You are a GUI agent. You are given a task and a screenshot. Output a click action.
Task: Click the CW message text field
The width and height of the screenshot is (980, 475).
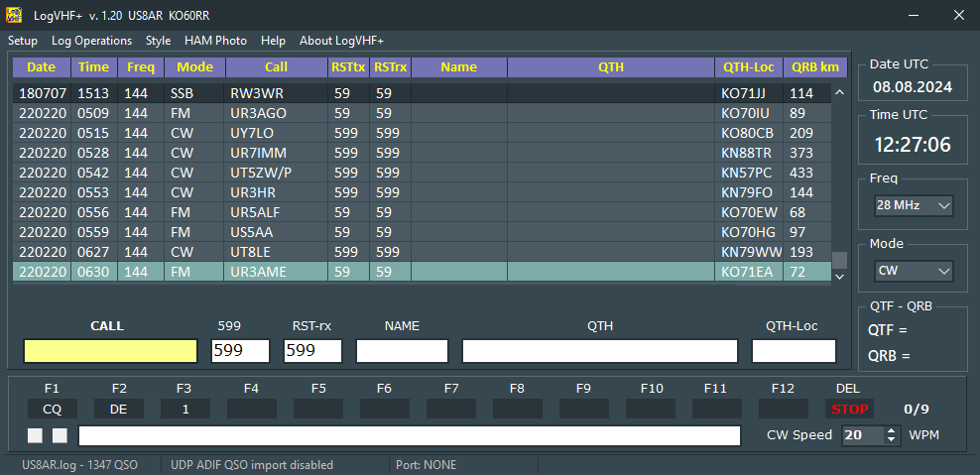click(410, 435)
